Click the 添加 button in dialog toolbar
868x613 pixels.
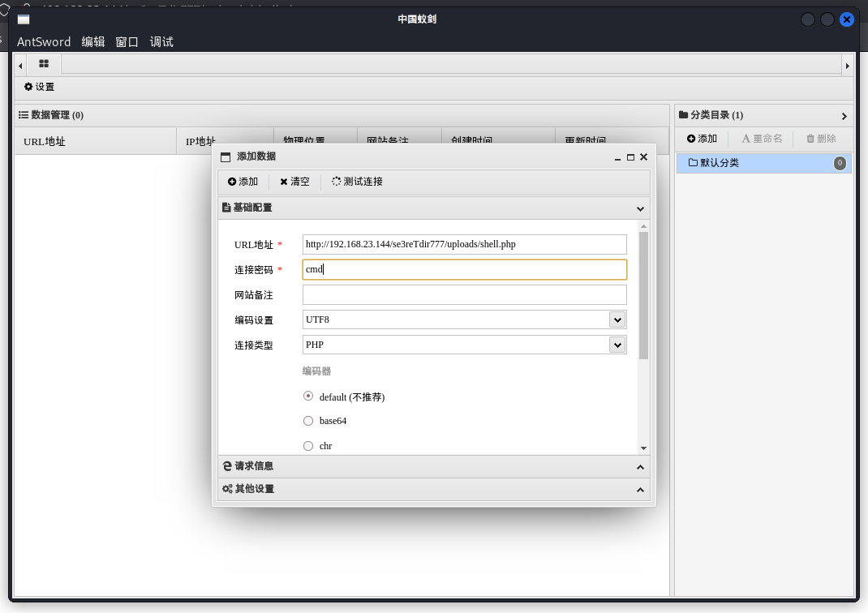[243, 182]
